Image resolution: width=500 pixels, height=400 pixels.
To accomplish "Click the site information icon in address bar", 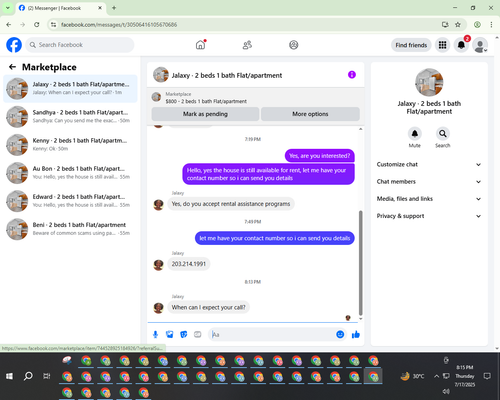I will click(x=53, y=25).
